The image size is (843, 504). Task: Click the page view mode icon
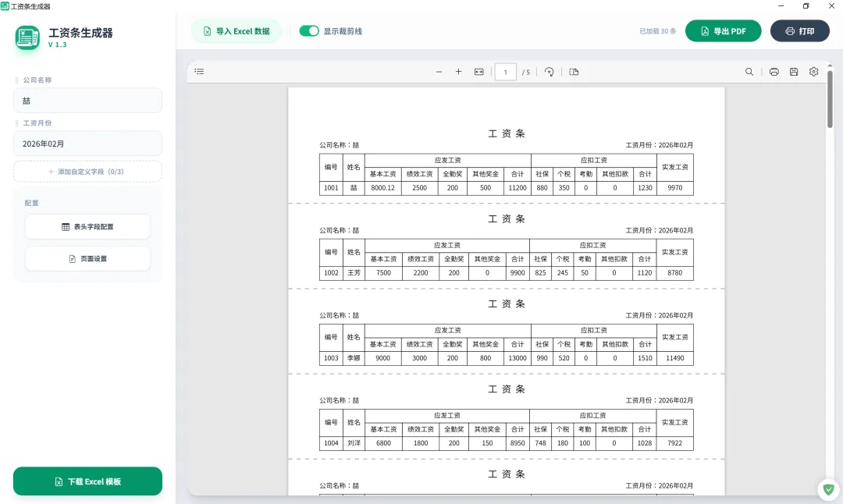click(x=574, y=72)
